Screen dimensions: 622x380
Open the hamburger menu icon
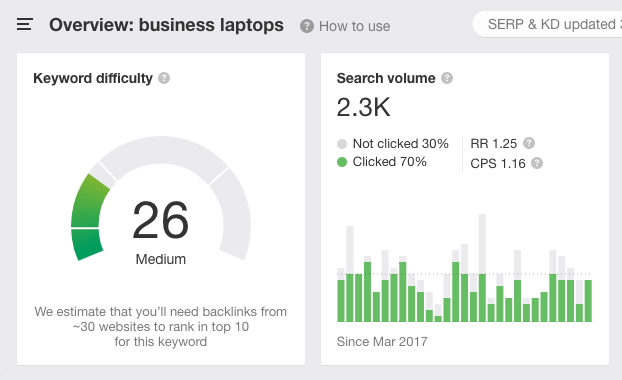point(25,25)
